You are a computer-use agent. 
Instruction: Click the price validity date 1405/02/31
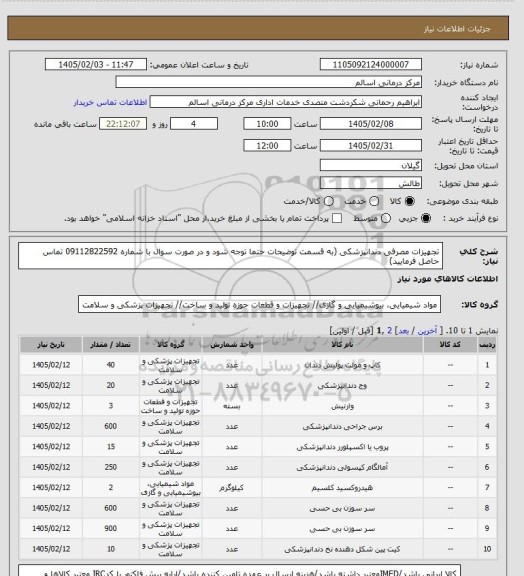[370, 146]
